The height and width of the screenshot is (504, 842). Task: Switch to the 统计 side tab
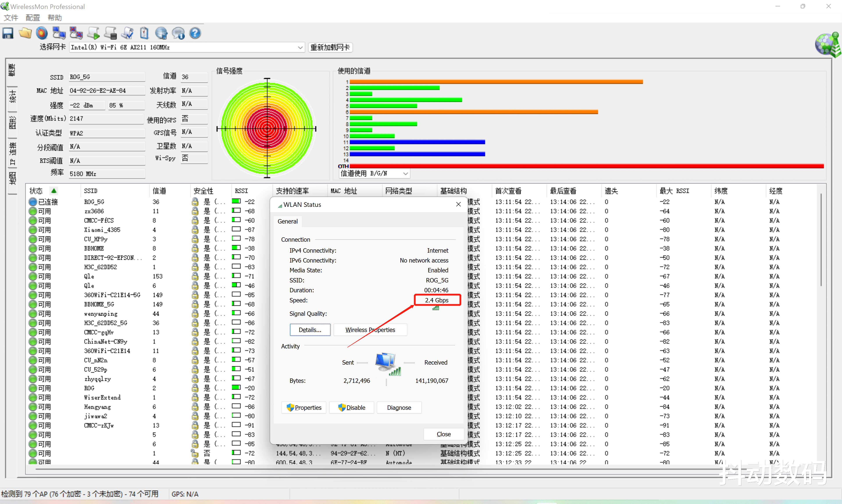[12, 97]
